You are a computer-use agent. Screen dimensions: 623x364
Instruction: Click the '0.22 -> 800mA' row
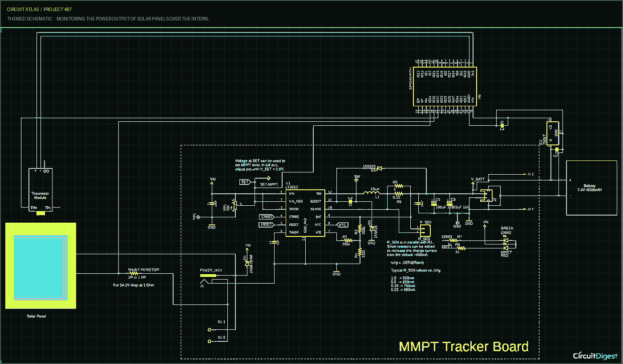pos(402,290)
